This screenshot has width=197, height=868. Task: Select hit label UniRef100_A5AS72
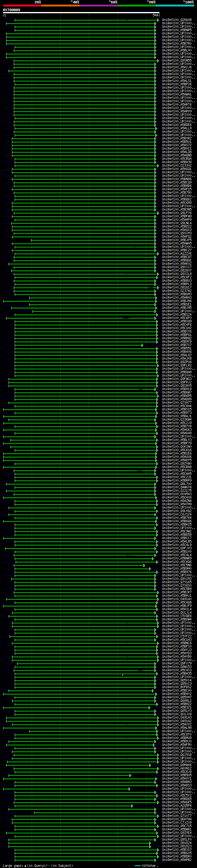point(177,145)
